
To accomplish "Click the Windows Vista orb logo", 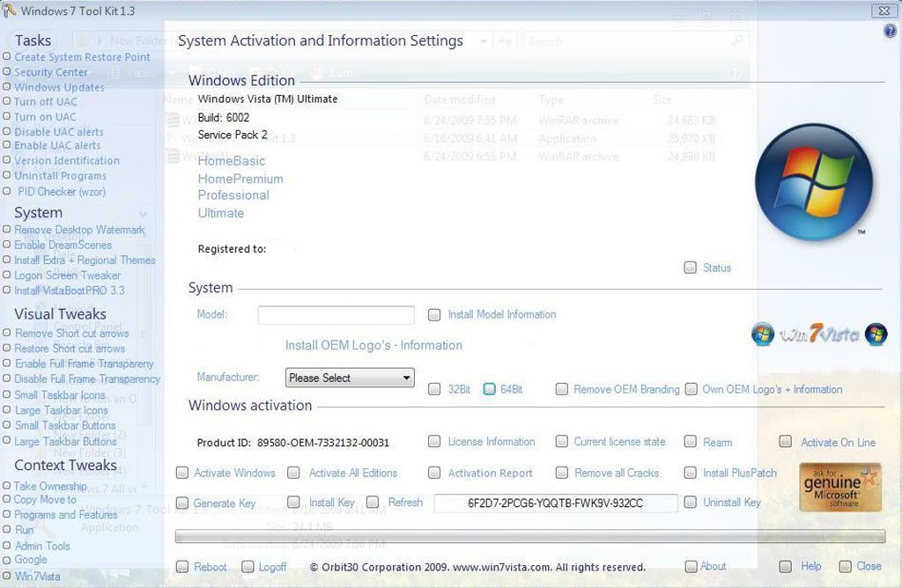I will tap(813, 183).
